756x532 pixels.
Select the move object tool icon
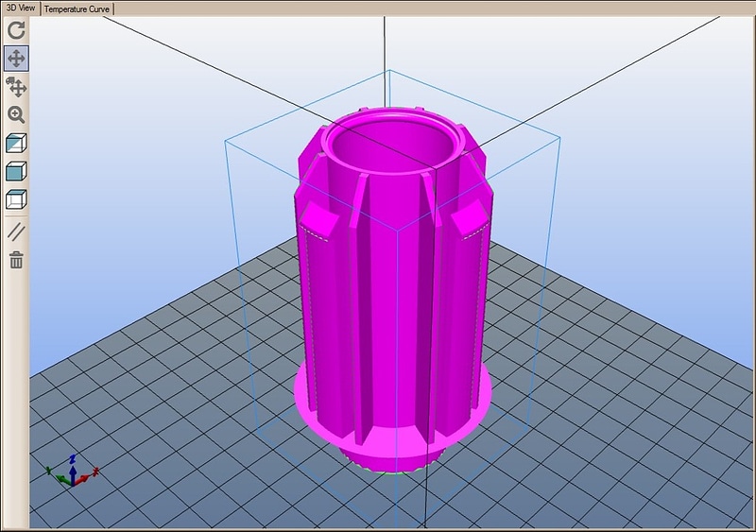16,87
